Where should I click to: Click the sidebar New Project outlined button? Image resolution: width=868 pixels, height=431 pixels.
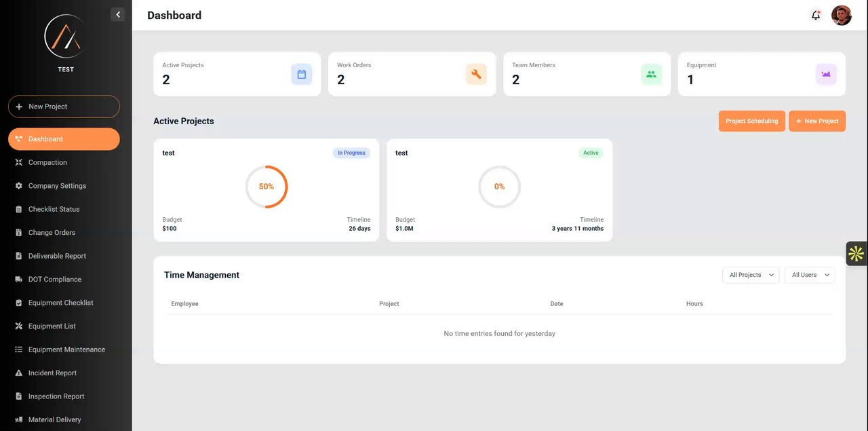click(x=64, y=107)
